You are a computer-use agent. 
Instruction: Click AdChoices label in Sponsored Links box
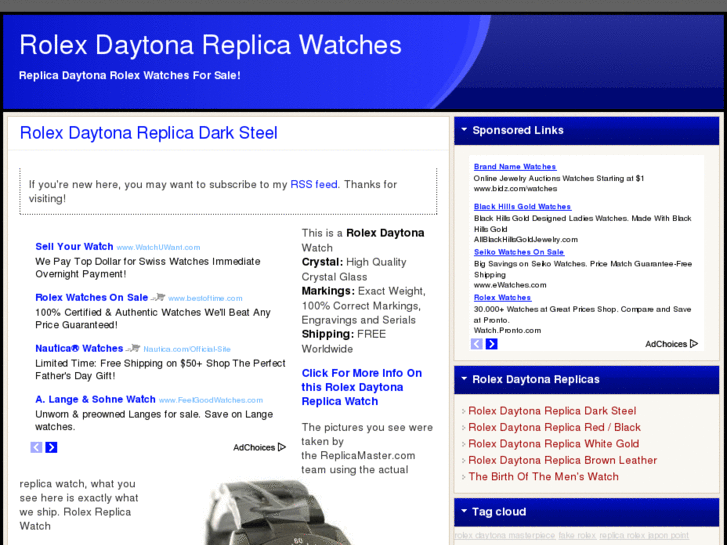[x=666, y=344]
